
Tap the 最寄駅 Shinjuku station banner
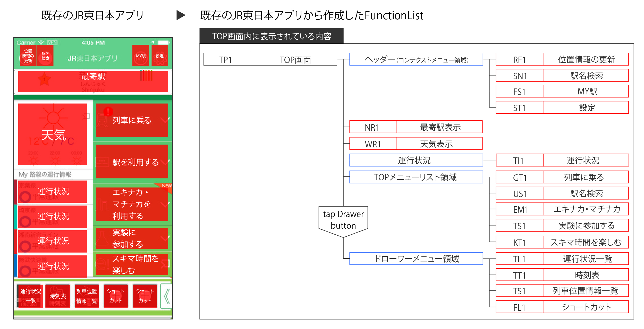click(x=93, y=82)
